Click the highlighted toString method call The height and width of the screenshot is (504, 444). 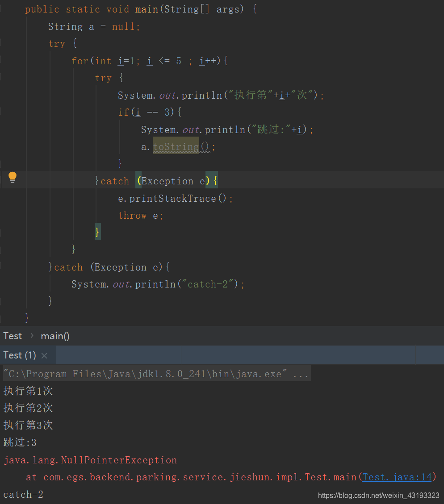tap(176, 146)
